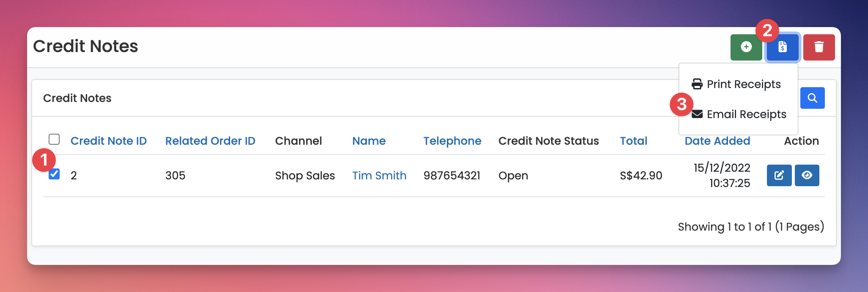Click the red trash delete button
The width and height of the screenshot is (868, 292).
[819, 47]
